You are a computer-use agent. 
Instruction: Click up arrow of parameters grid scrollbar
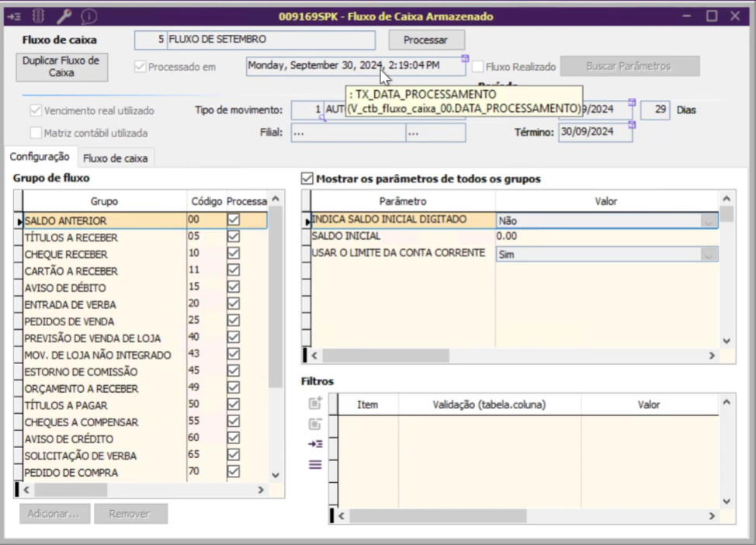pyautogui.click(x=727, y=199)
